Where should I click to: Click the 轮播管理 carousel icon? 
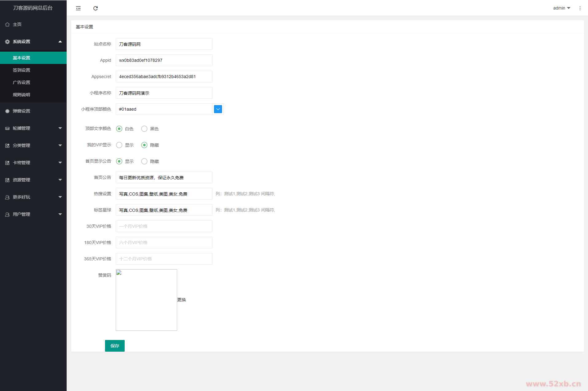coord(7,128)
